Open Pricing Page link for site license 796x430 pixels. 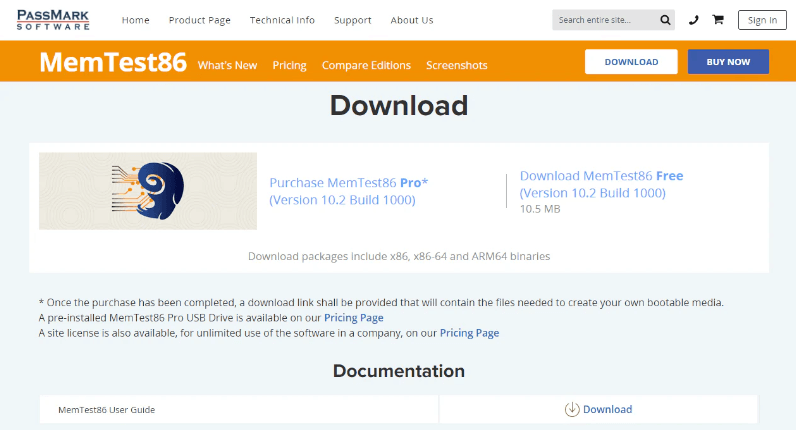tap(469, 333)
